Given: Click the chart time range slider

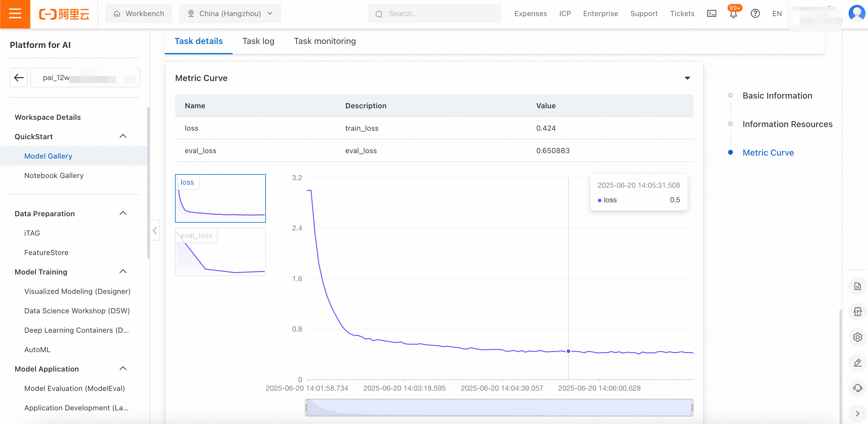Looking at the screenshot, I should [x=499, y=408].
